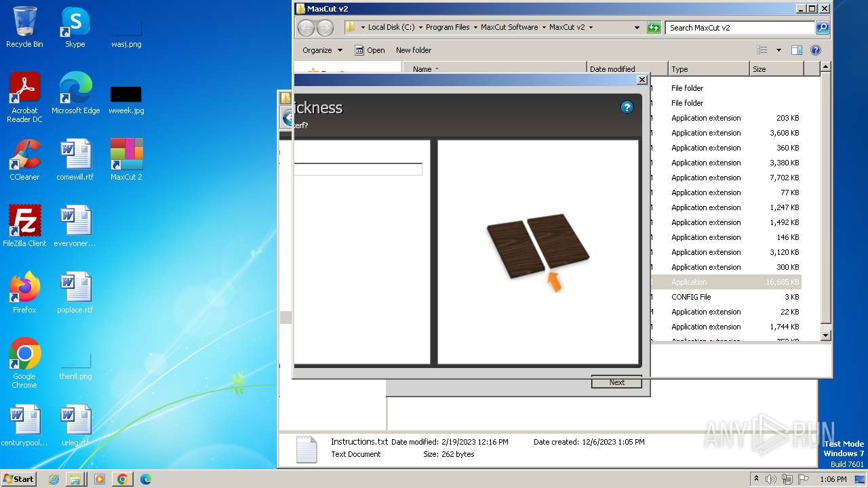
Task: Click the green refresh icon beside address bar
Action: click(x=654, y=28)
